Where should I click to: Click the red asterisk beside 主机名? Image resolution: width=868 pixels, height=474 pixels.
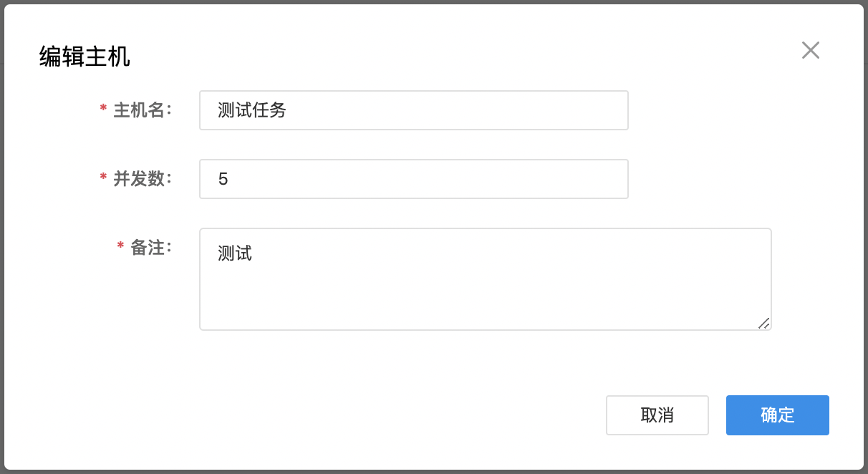coord(103,109)
